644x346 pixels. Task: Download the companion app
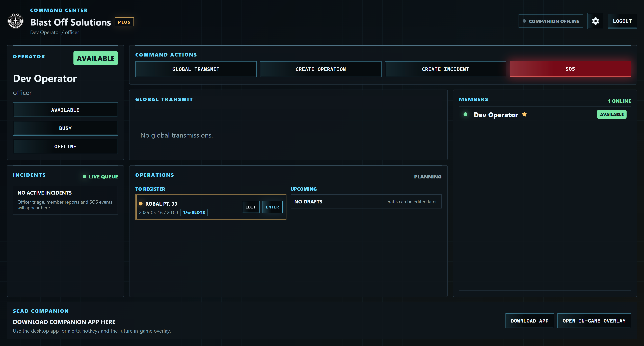point(529,321)
